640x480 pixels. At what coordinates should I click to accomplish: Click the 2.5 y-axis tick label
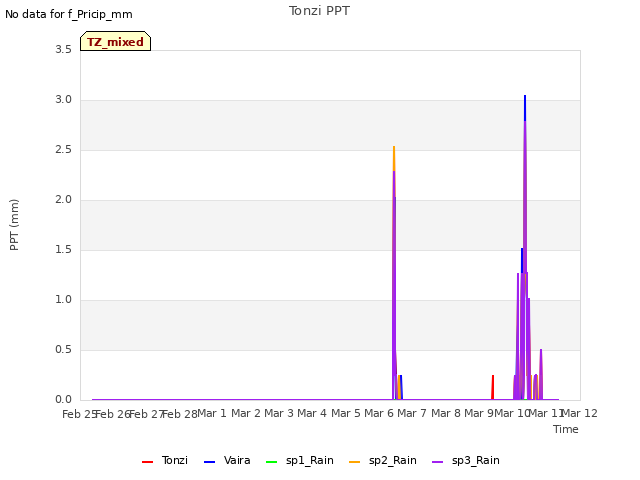(x=63, y=149)
